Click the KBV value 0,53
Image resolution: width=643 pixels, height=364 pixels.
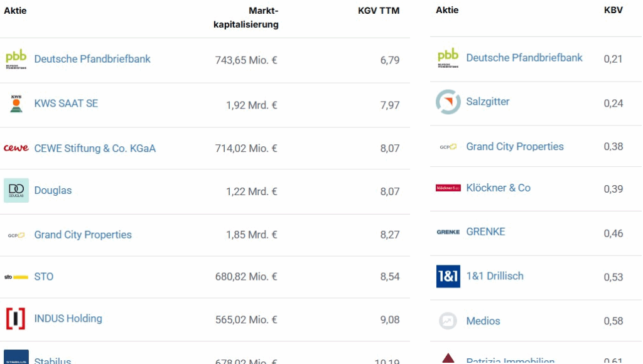click(x=613, y=277)
